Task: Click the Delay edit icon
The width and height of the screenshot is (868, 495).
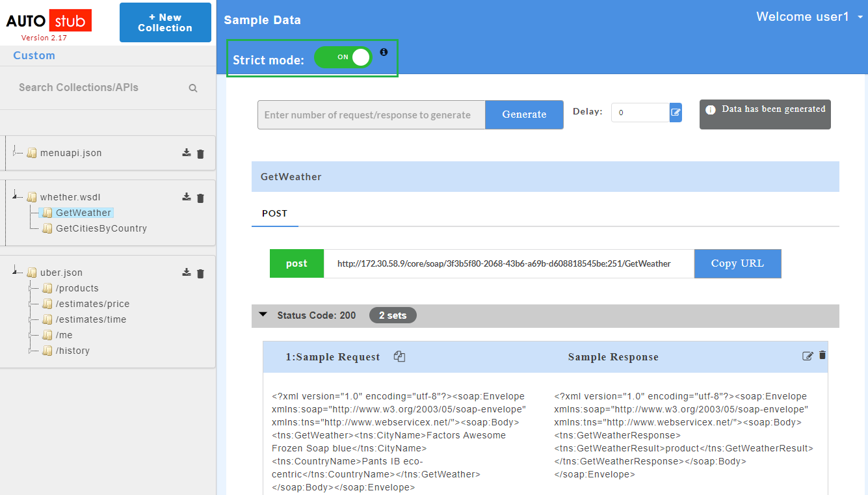Action: pyautogui.click(x=676, y=113)
